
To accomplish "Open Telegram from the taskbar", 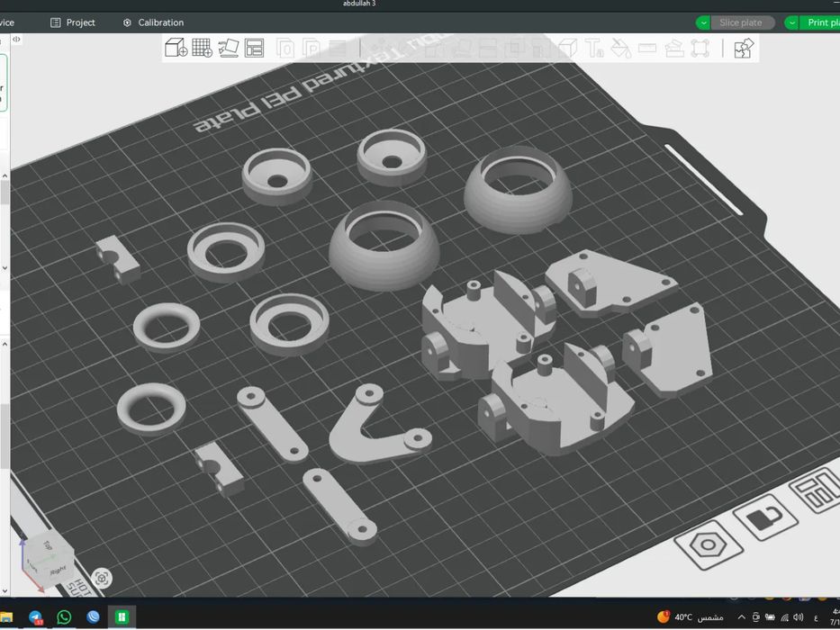I will point(35,617).
